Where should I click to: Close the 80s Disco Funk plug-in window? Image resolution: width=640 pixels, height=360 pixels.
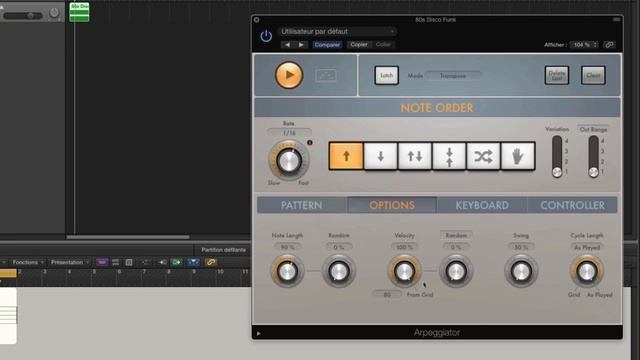point(256,20)
